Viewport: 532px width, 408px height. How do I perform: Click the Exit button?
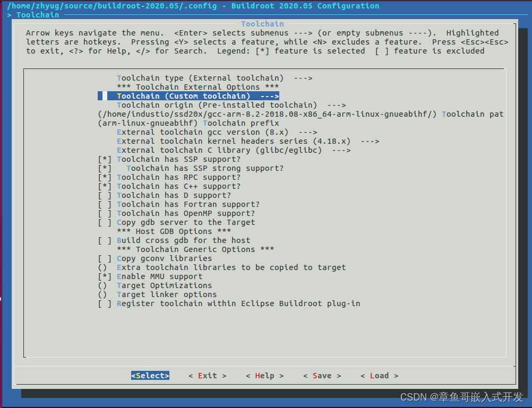click(207, 376)
